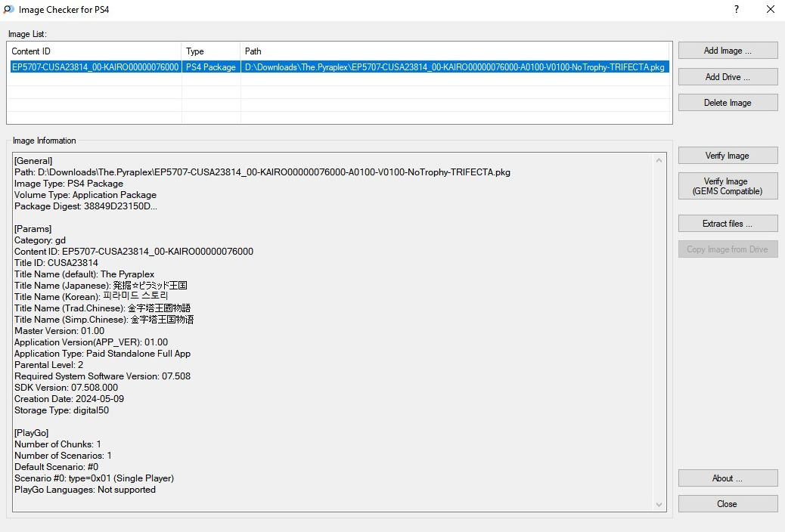Click the Type column header
The width and height of the screenshot is (785, 532).
coord(211,51)
